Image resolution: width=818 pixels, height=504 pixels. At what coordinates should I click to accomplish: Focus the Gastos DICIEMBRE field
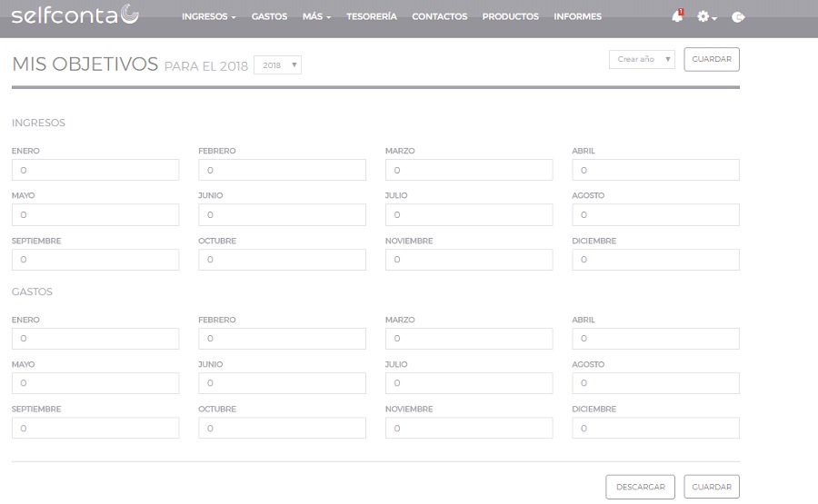click(655, 428)
